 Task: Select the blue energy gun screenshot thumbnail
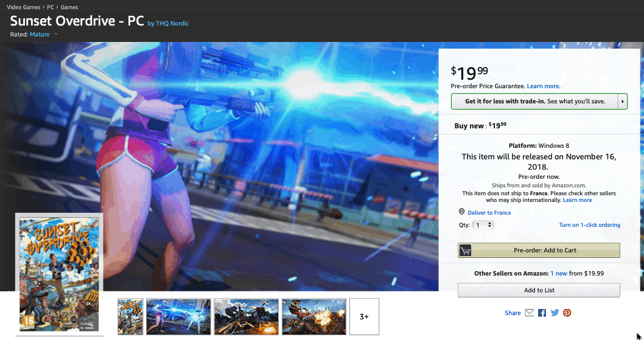(179, 317)
